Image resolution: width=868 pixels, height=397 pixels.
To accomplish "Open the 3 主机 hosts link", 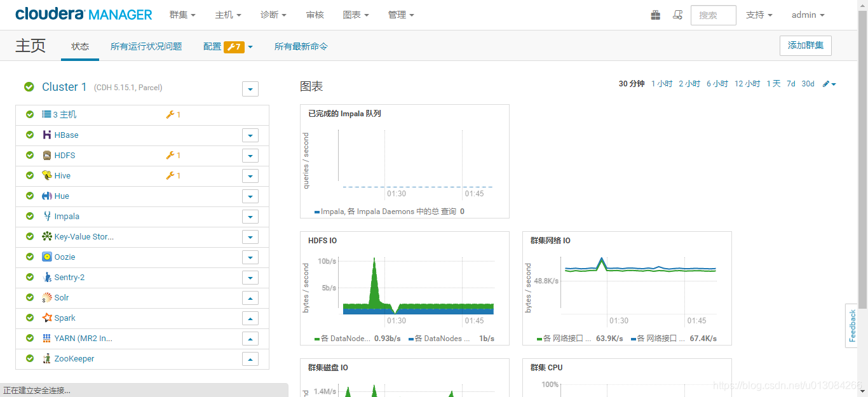I will coord(65,114).
